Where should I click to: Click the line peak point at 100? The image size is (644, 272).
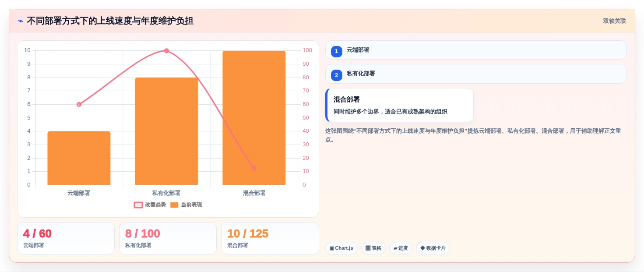[166, 51]
